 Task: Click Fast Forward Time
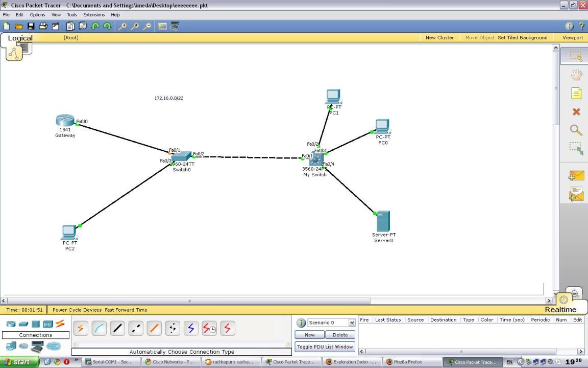pyautogui.click(x=126, y=310)
